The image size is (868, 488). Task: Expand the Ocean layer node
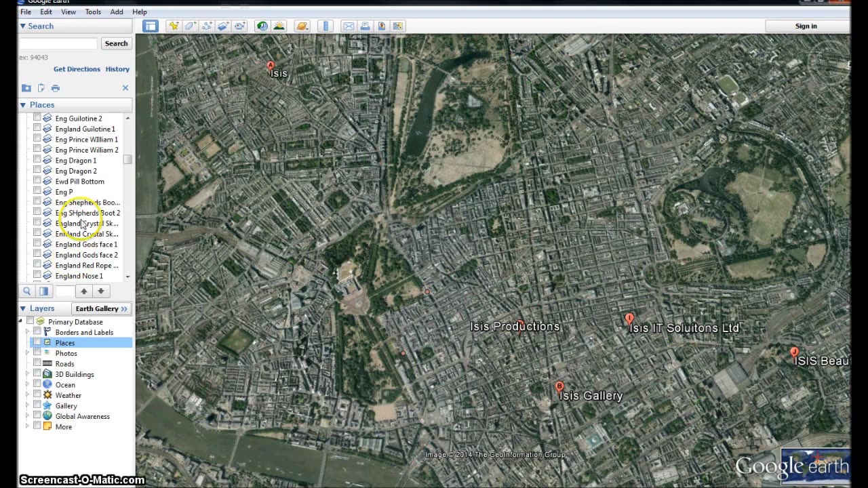[28, 384]
